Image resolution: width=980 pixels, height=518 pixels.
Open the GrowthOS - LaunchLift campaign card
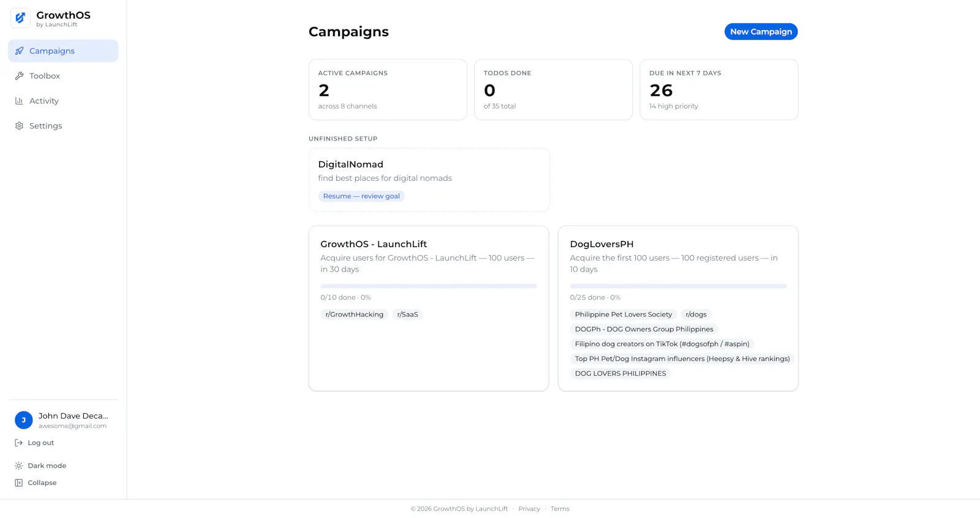[429, 308]
